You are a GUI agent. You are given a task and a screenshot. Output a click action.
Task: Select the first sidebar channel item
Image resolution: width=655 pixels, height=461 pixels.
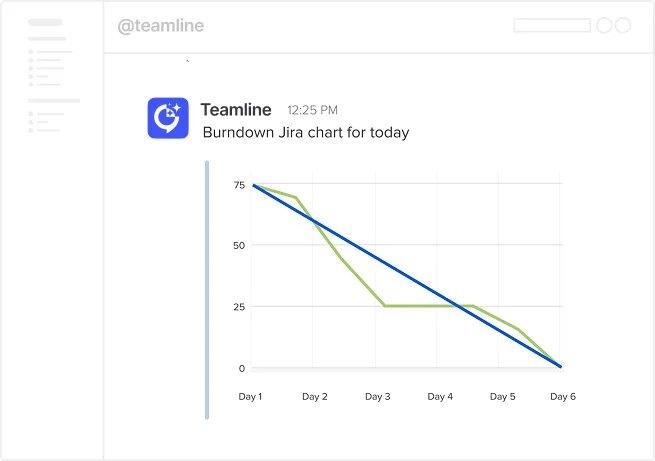coord(50,51)
